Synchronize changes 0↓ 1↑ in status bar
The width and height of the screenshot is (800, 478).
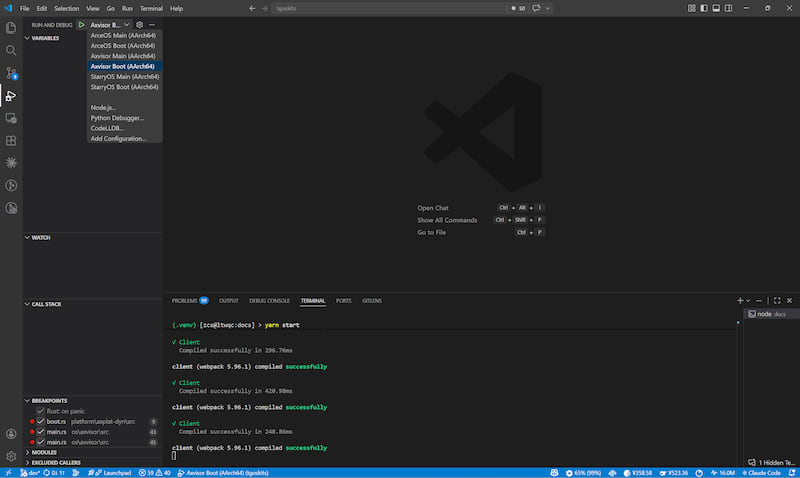pos(54,473)
